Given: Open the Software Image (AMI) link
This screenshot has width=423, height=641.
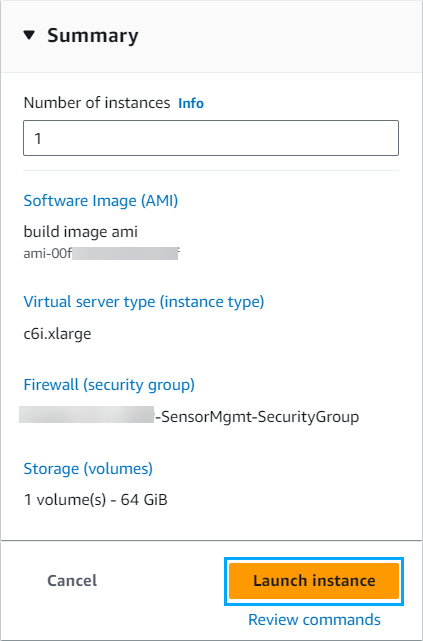Looking at the screenshot, I should (x=101, y=201).
